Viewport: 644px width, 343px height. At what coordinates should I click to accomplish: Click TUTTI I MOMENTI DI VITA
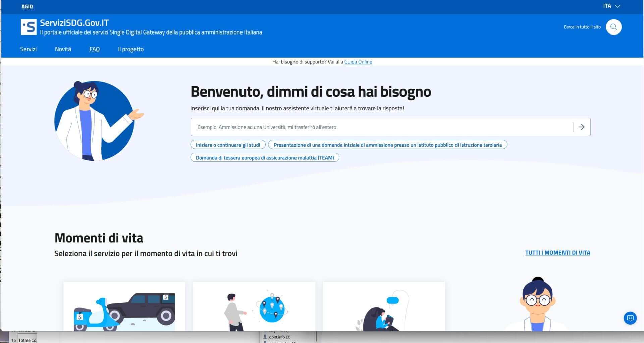[x=557, y=253]
